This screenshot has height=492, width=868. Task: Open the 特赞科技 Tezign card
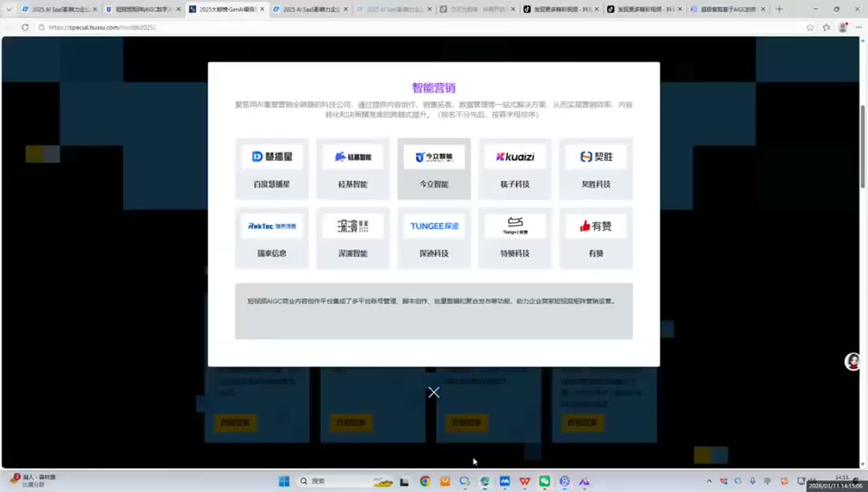[514, 238]
